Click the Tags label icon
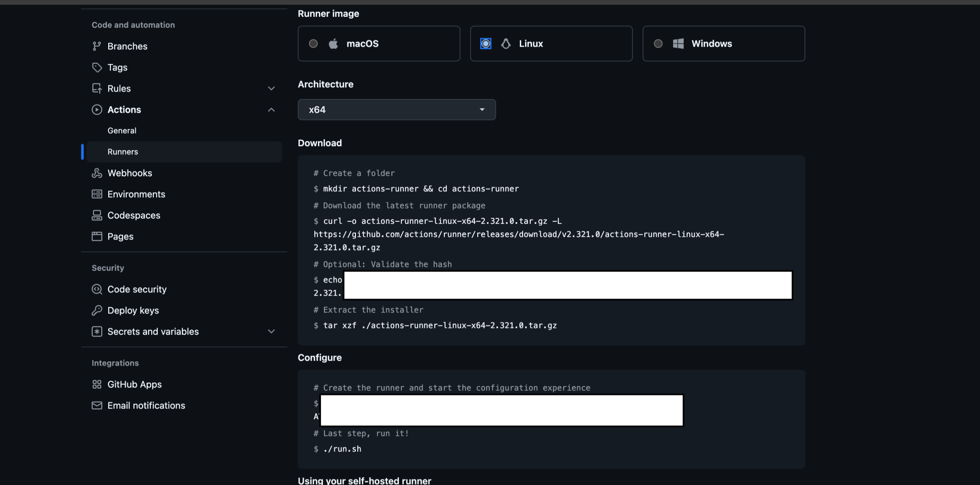 (x=97, y=67)
